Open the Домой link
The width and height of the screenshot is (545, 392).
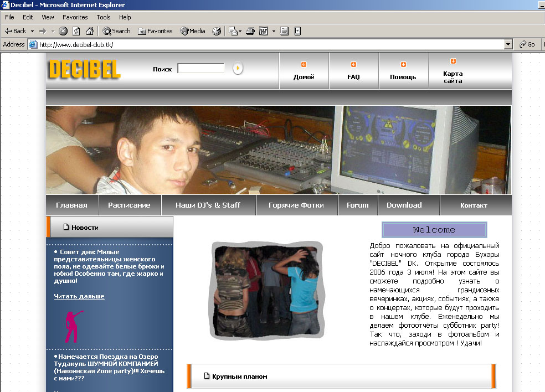304,77
